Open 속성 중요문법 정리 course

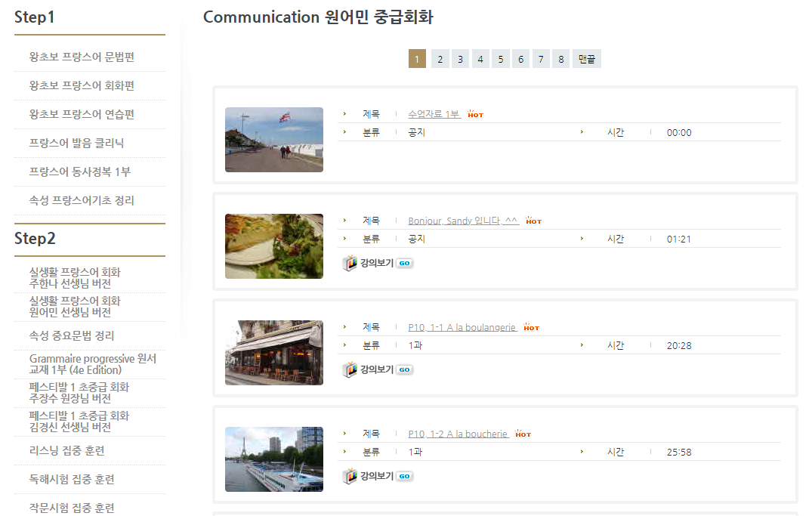(72, 335)
